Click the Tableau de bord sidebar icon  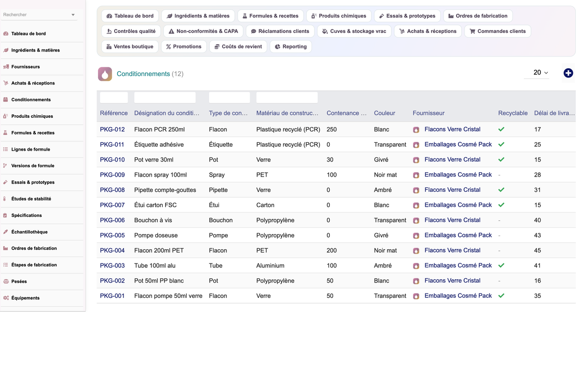(6, 34)
